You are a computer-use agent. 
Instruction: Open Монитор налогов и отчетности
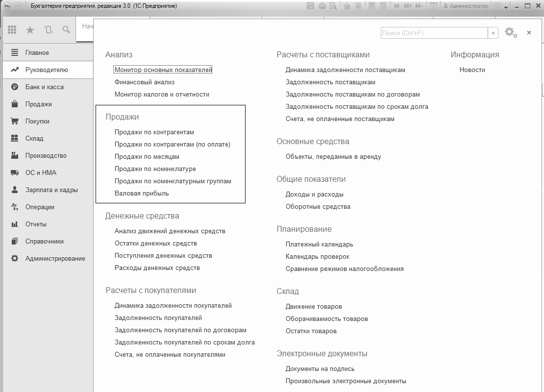click(x=162, y=95)
